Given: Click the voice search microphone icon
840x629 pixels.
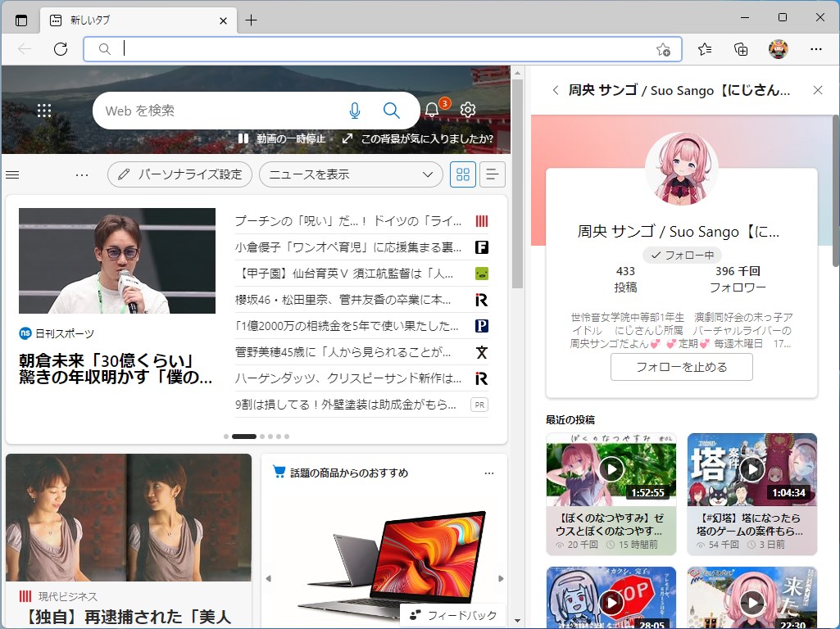Looking at the screenshot, I should pos(355,110).
